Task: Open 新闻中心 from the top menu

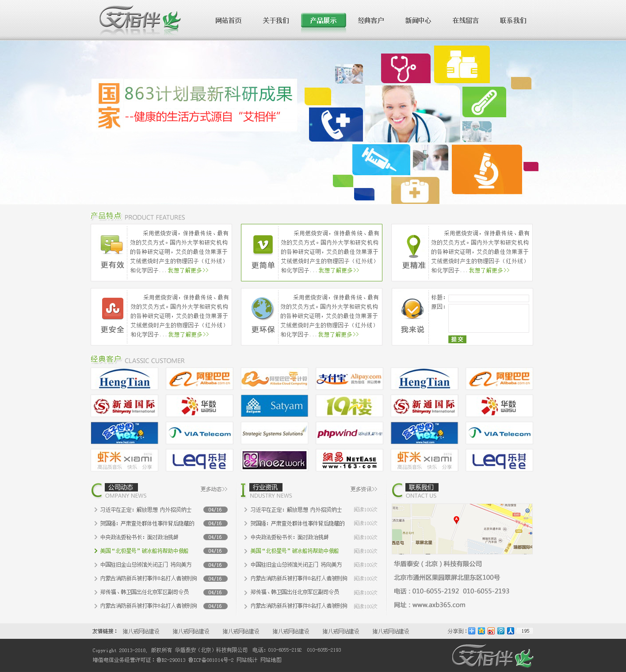Action: [418, 20]
